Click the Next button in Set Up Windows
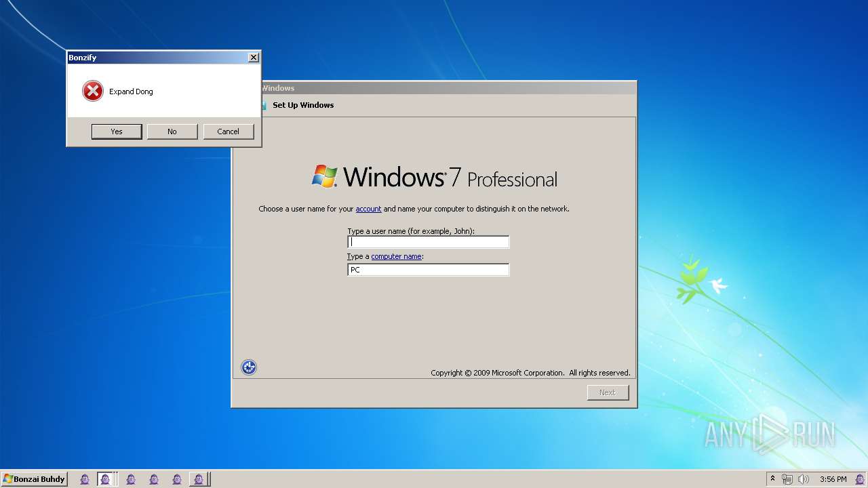868x488 pixels. [608, 392]
